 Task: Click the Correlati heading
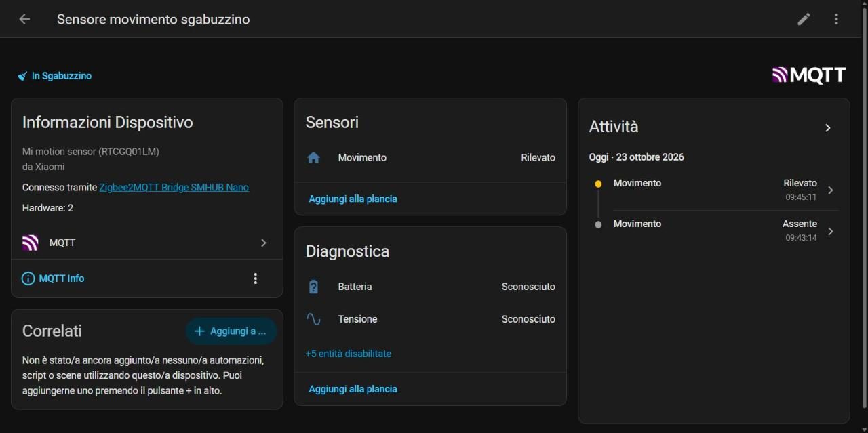pyautogui.click(x=52, y=331)
